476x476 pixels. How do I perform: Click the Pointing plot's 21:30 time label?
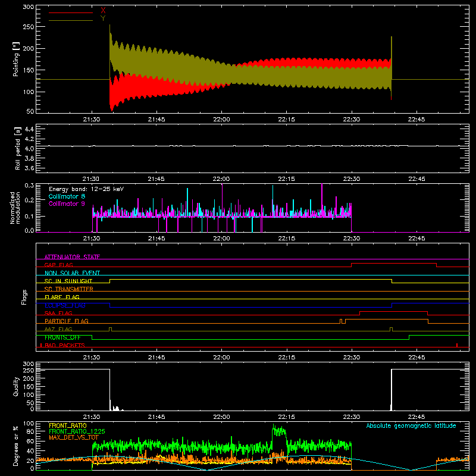92,120
